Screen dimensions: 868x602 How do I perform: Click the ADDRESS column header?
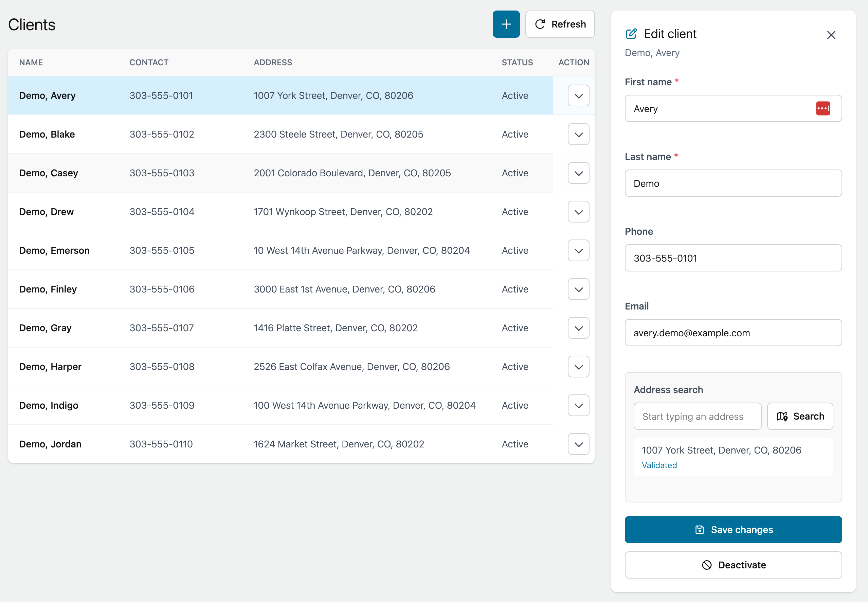click(x=273, y=63)
